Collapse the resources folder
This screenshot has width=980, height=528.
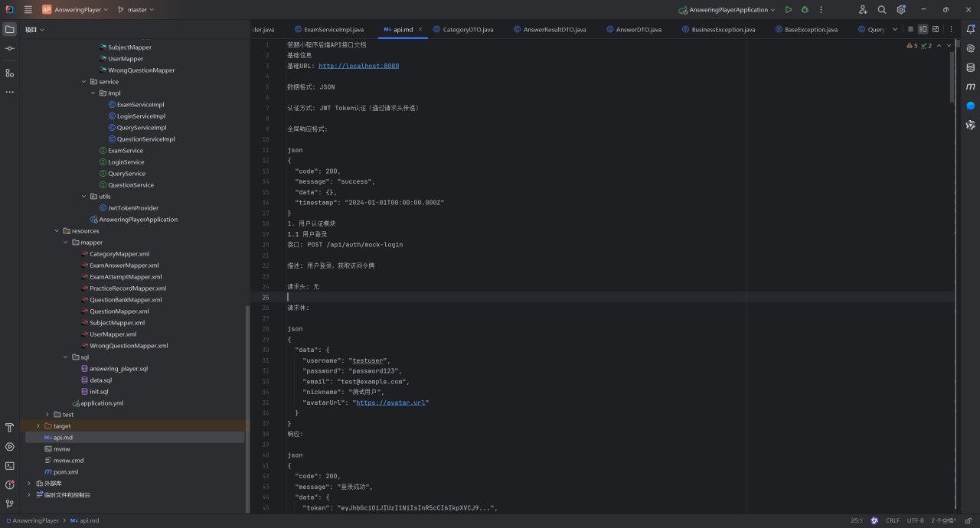(57, 230)
